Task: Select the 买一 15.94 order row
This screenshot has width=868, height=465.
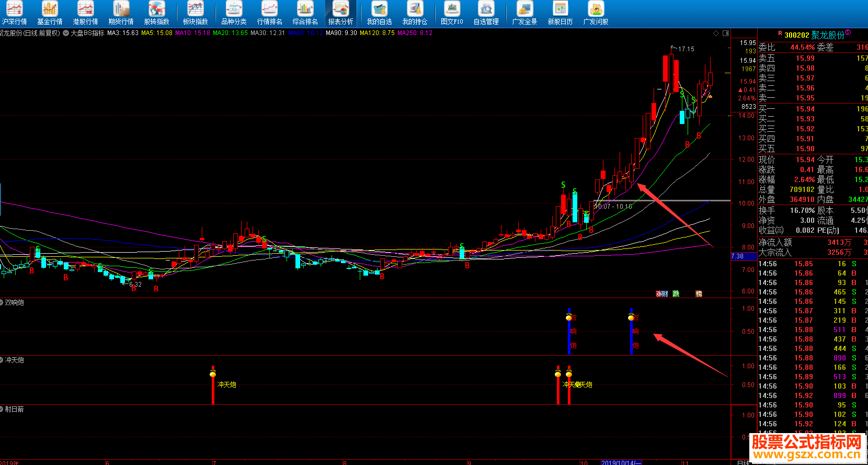Action: click(x=813, y=109)
